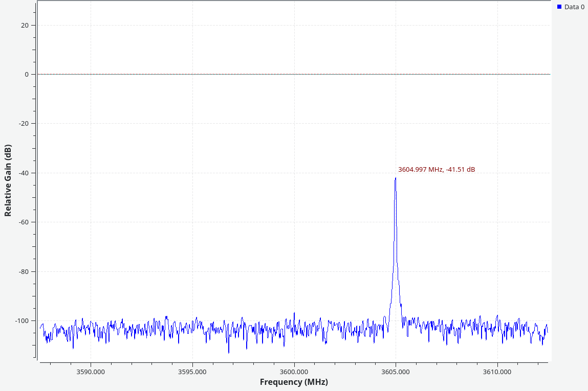Click the -100 dB y-axis tick label
Viewport: 588px width, 391px height.
point(22,320)
